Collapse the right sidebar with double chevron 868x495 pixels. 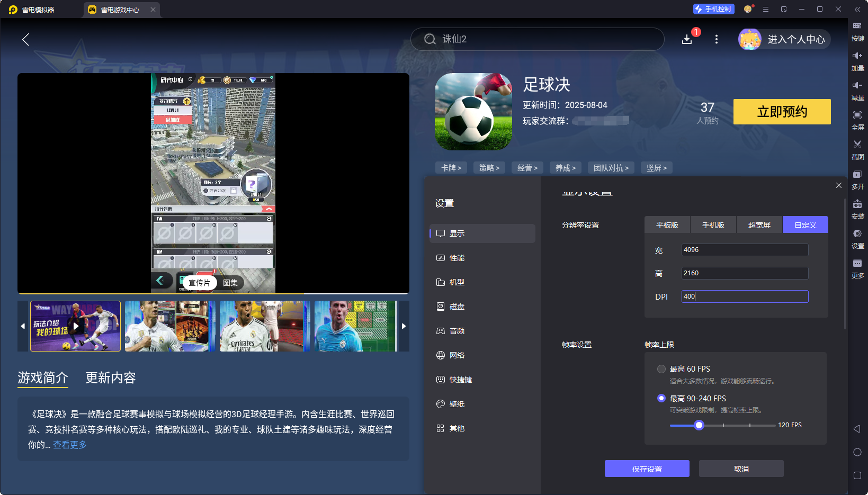pos(857,10)
